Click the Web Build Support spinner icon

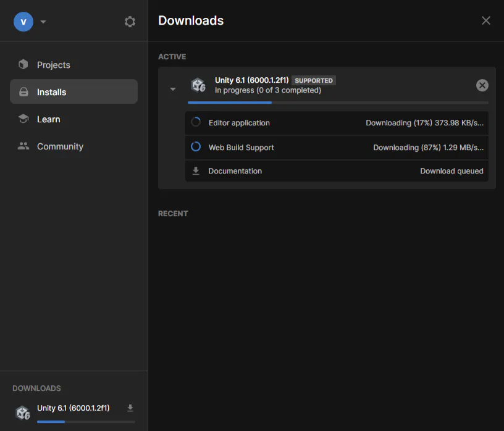coord(196,146)
